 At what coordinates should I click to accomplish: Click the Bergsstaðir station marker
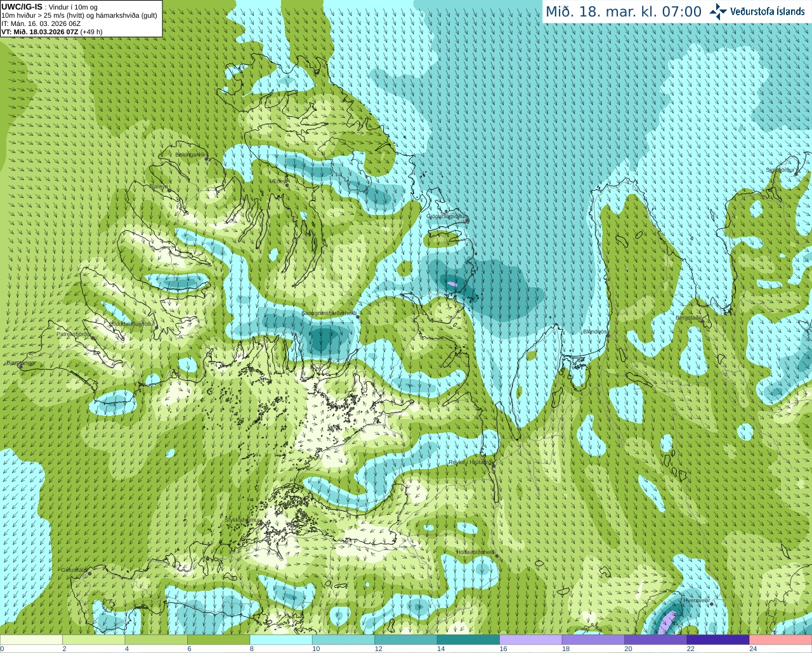[703, 321]
